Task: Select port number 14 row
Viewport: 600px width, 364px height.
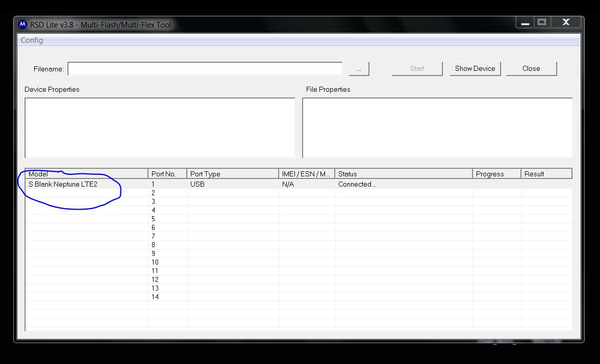Action: tap(299, 297)
